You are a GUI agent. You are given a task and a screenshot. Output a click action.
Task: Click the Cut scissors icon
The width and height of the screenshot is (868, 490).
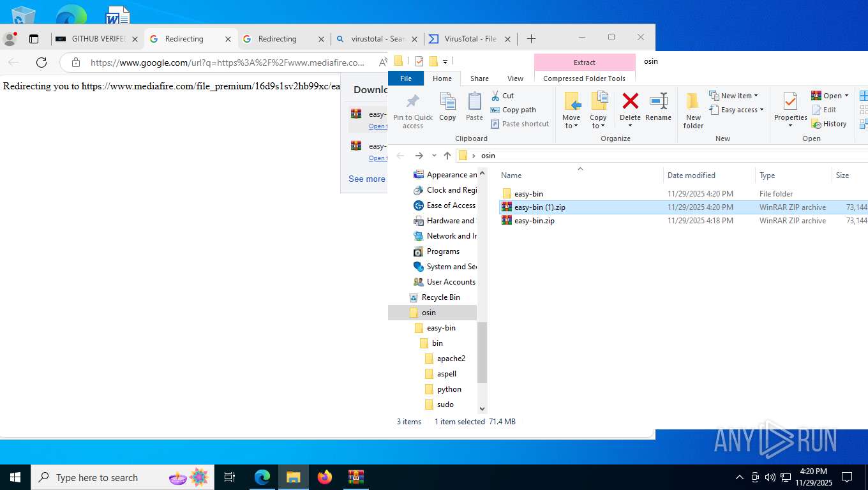(495, 96)
